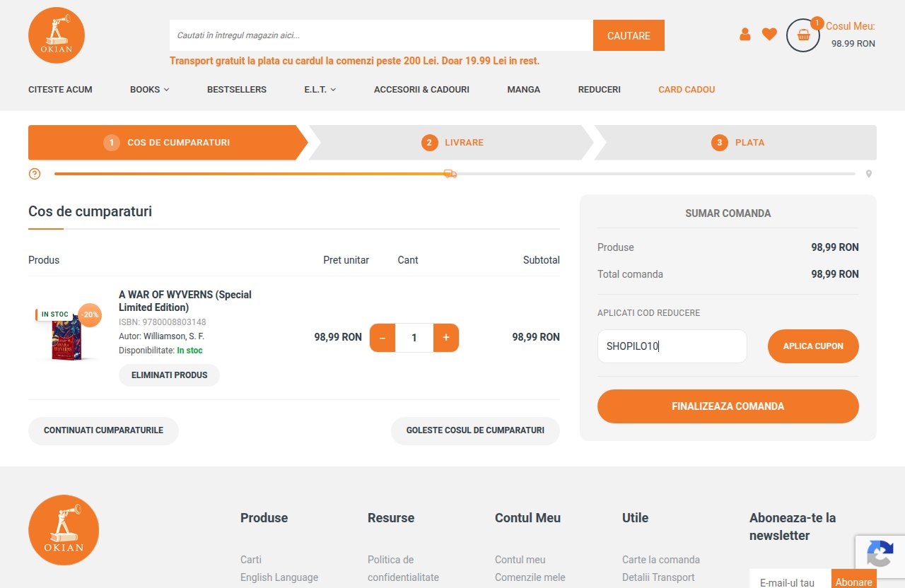Open CITESTE ACUM menu item

coord(60,90)
